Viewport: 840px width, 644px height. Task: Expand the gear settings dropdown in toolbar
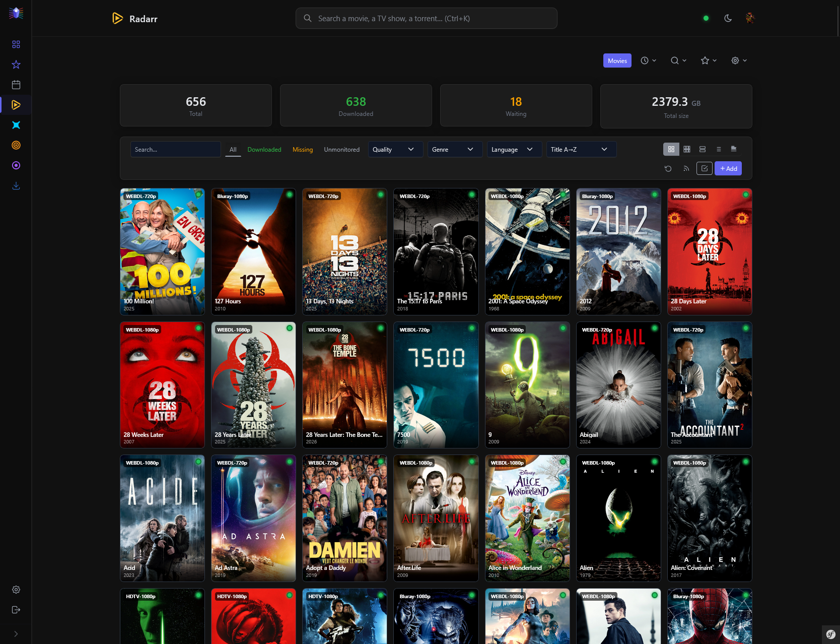pos(739,60)
